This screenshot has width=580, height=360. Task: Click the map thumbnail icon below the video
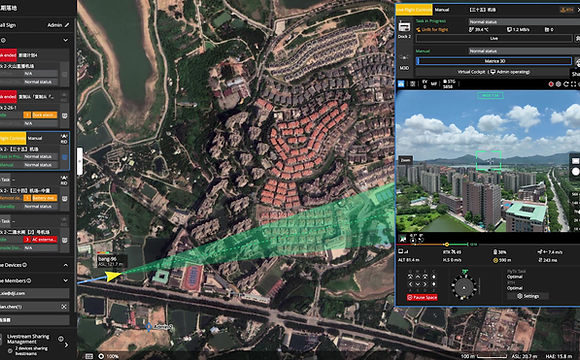403,240
